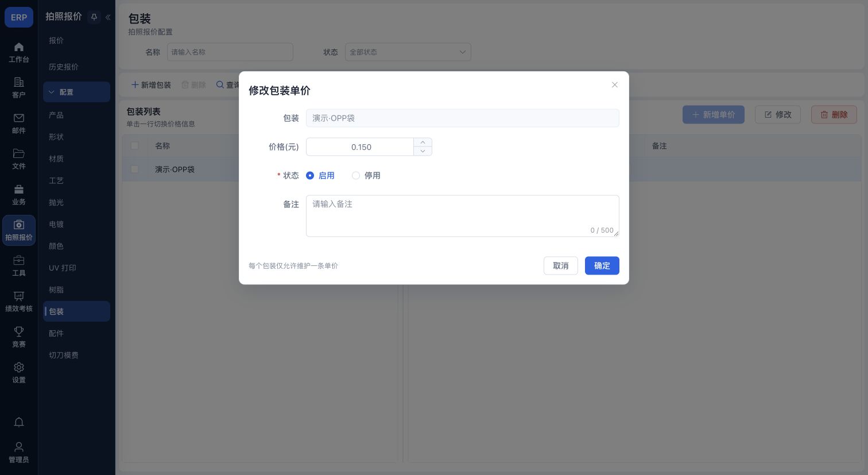The height and width of the screenshot is (475, 868).
Task: Tick the select-all checkbox in table header
Action: click(134, 146)
